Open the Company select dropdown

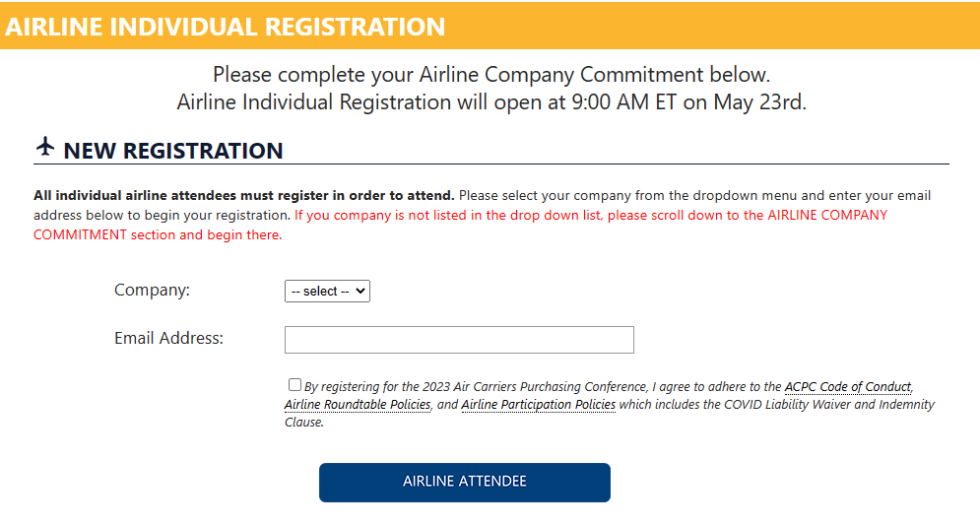pyautogui.click(x=327, y=292)
